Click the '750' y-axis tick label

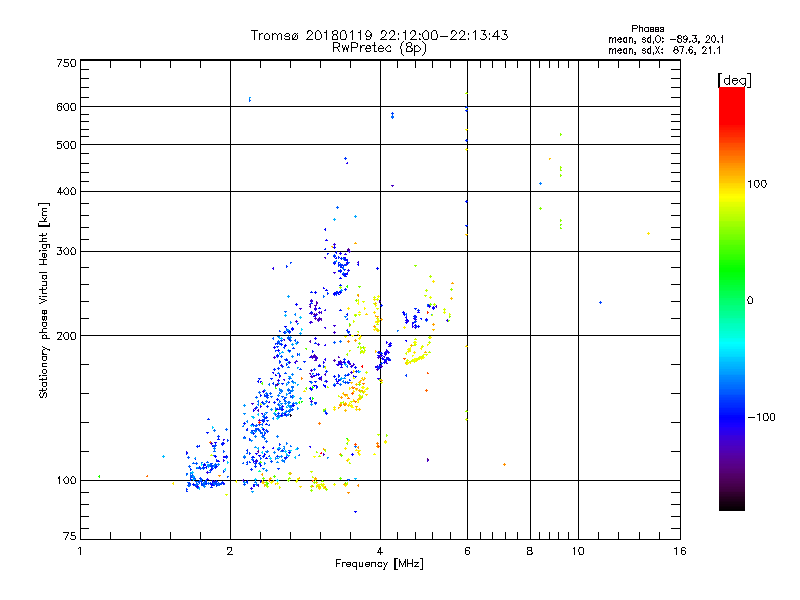tap(66, 63)
